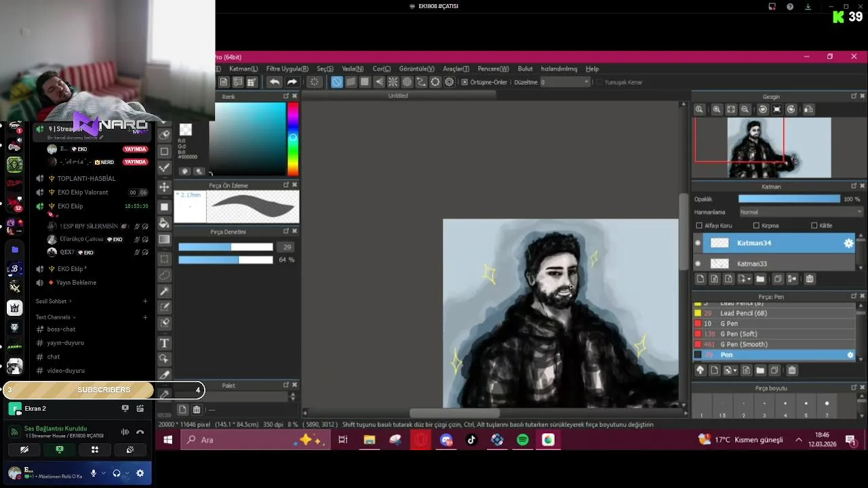Deafen Discord with the headphone icon
The width and height of the screenshot is (868, 488).
click(117, 473)
